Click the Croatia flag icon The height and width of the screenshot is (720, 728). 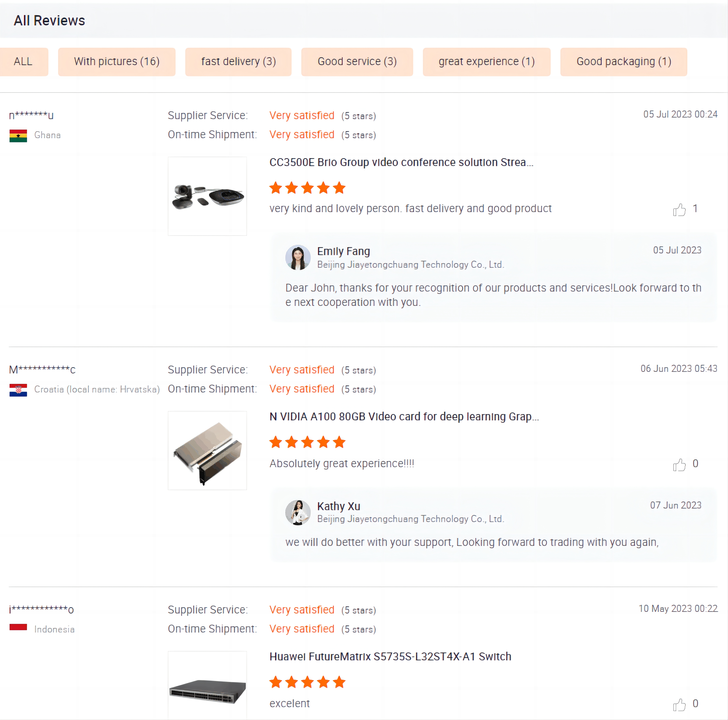click(x=18, y=390)
